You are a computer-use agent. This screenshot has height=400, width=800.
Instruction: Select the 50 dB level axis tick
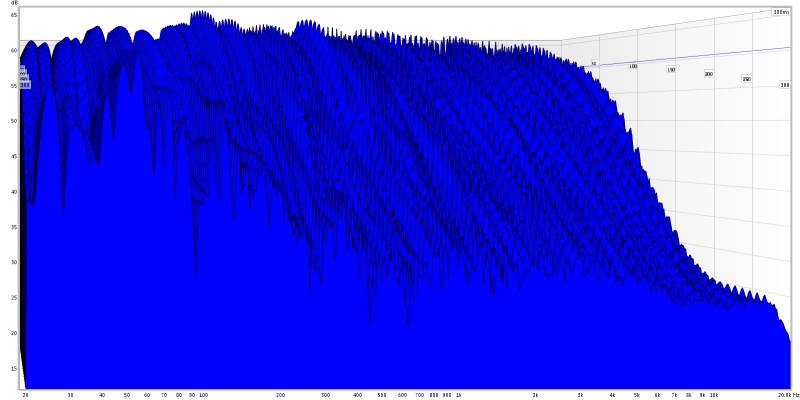click(14, 121)
